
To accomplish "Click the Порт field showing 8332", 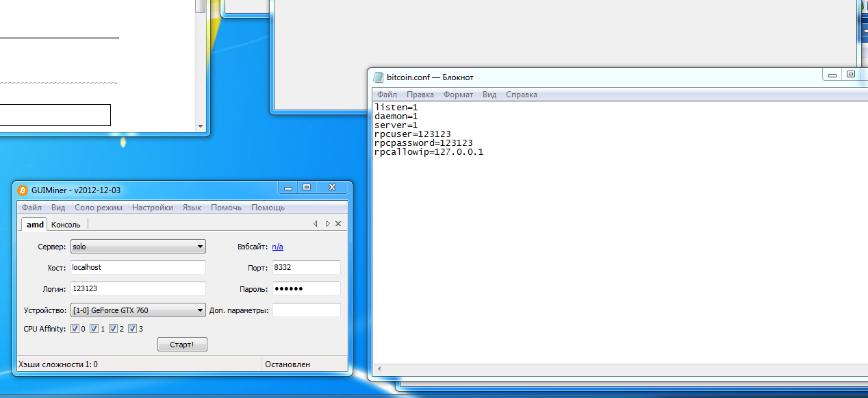I will coord(306,267).
